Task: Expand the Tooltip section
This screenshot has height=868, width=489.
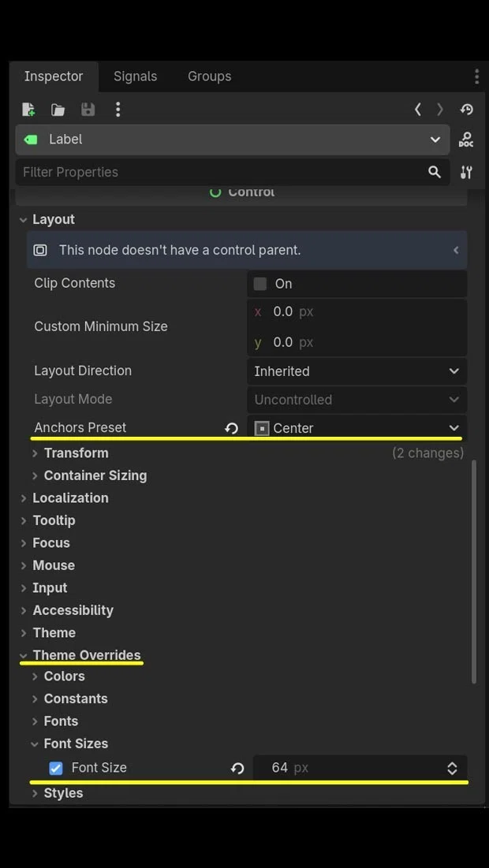Action: click(54, 520)
